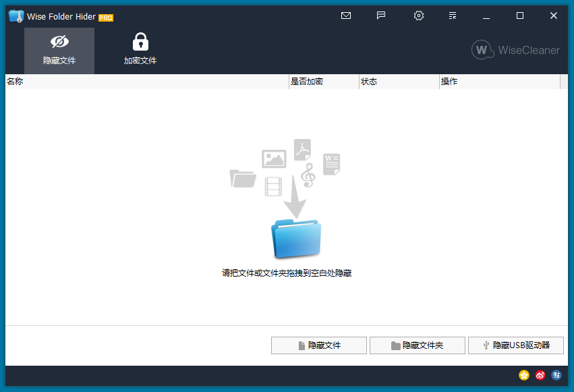Switch to the 隐藏文件 tab
Viewport: 574px width, 392px height.
pyautogui.click(x=59, y=50)
